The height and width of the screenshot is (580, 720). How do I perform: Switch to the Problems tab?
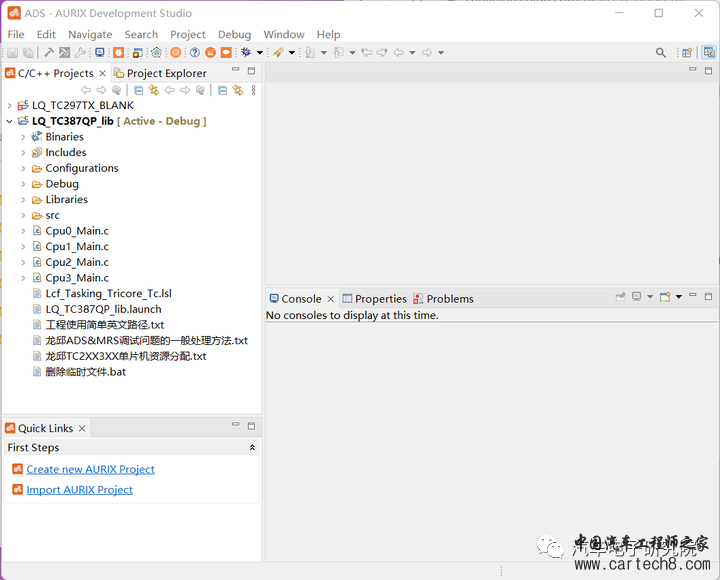[x=444, y=299]
